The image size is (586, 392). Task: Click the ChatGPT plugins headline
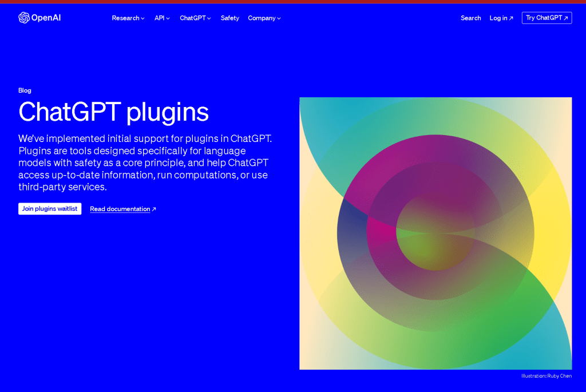[x=114, y=112]
